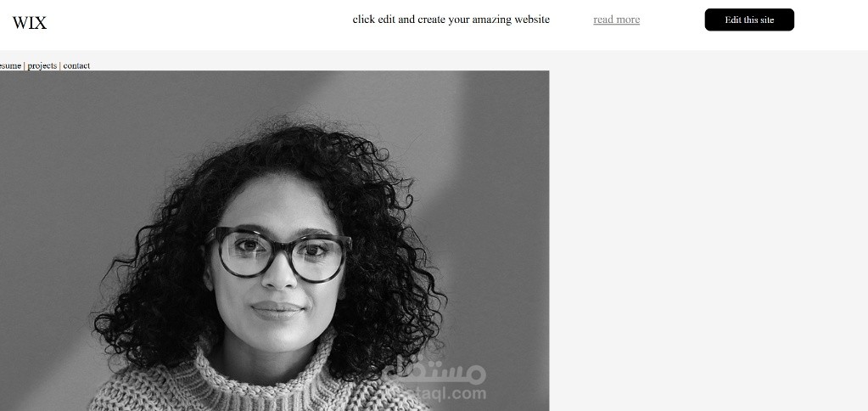The height and width of the screenshot is (411, 868).
Task: Click the knitted sweater collar in the photo
Action: [266, 382]
